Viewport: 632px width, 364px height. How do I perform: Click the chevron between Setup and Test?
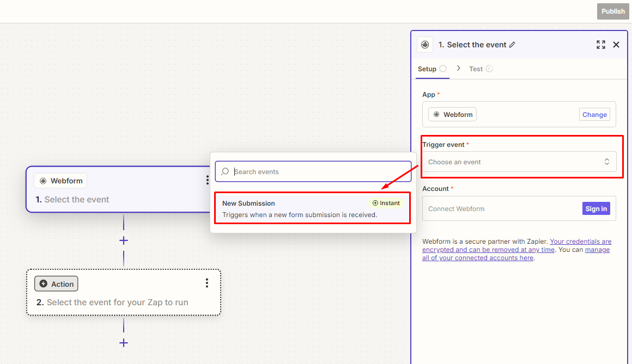click(x=458, y=68)
